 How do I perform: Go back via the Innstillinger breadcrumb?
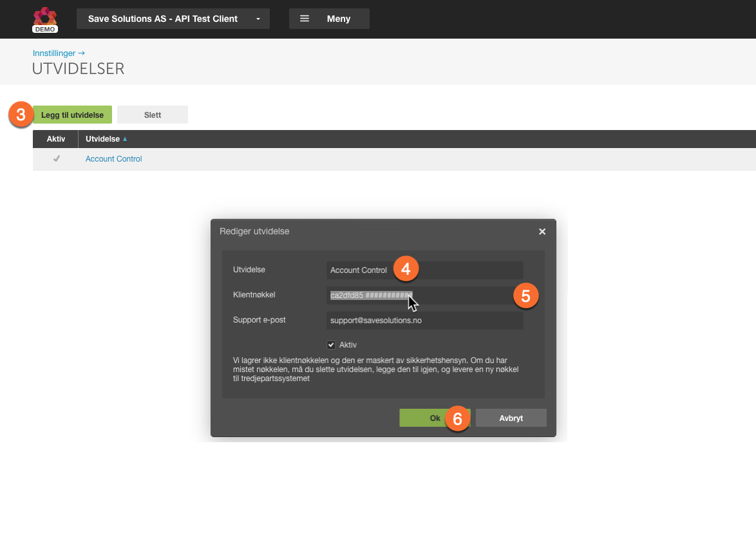click(59, 53)
